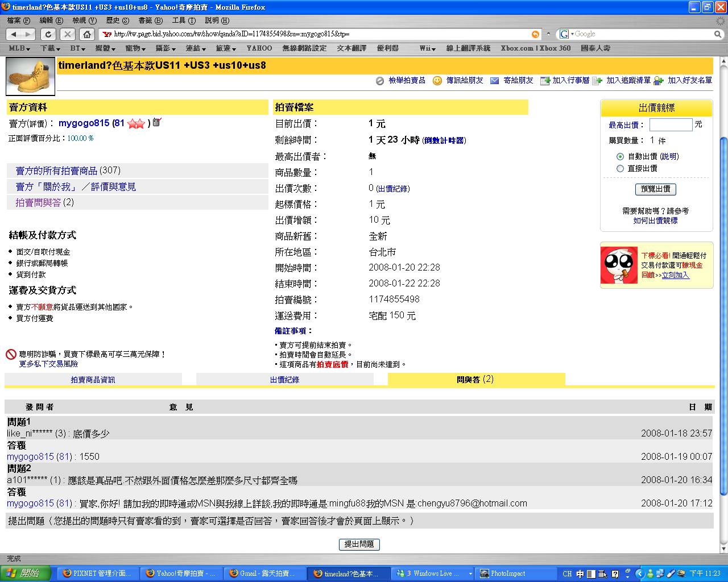Open the 旅遊 bookmark folder
The image size is (728, 582).
pos(226,48)
